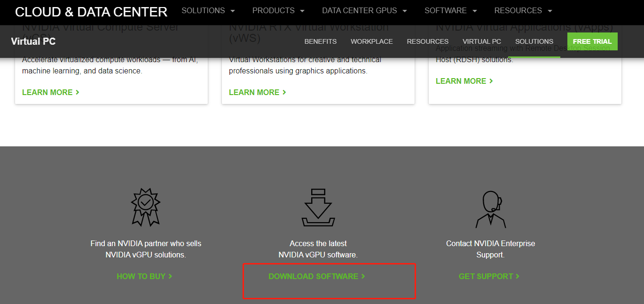Follow the HOW TO BUY link

point(144,276)
